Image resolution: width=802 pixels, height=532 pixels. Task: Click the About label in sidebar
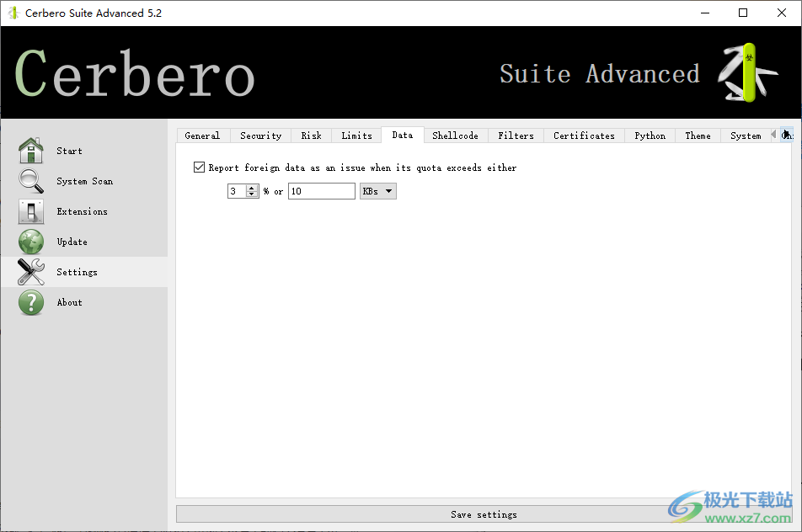tap(69, 302)
